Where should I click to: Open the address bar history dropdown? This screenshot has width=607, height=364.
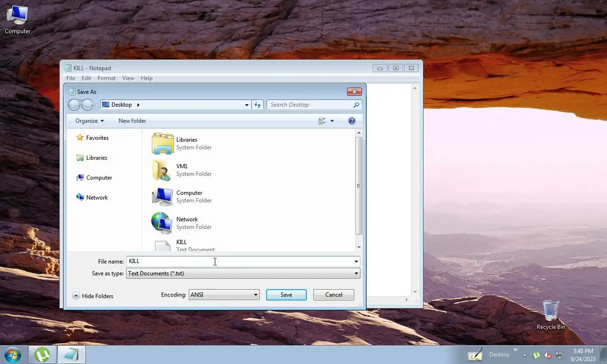pyautogui.click(x=247, y=105)
